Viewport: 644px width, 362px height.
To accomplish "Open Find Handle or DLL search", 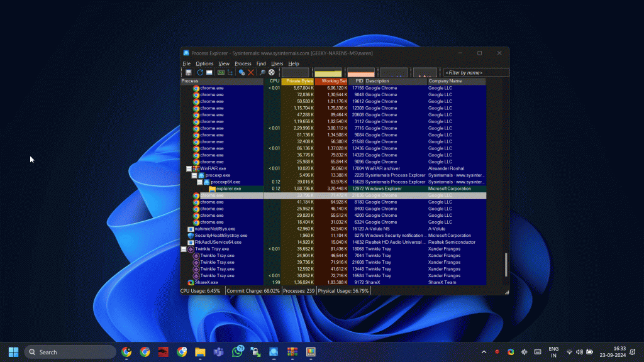I will pyautogui.click(x=264, y=71).
